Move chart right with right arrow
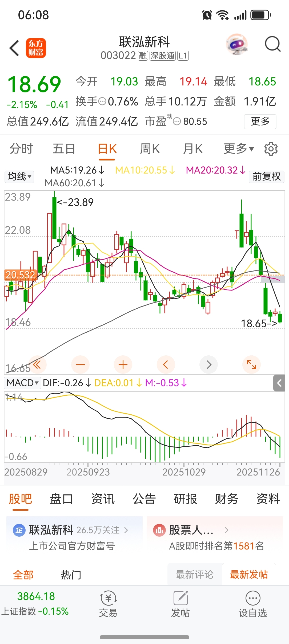Viewport: 289px width, 644px height. (209, 364)
